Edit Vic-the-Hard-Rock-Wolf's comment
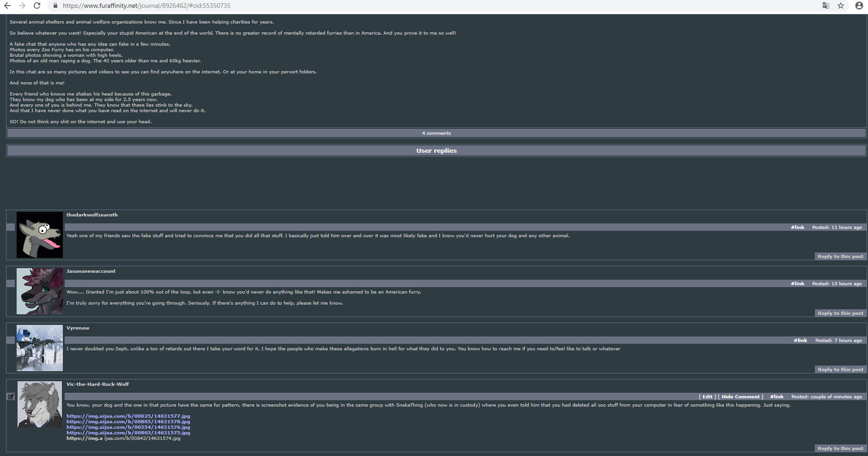Viewport: 868px width, 456px height. click(x=707, y=396)
